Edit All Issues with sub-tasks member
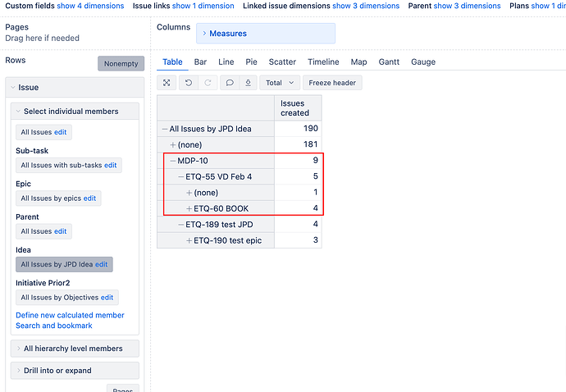Viewport: 566px width, 392px height. click(x=111, y=166)
